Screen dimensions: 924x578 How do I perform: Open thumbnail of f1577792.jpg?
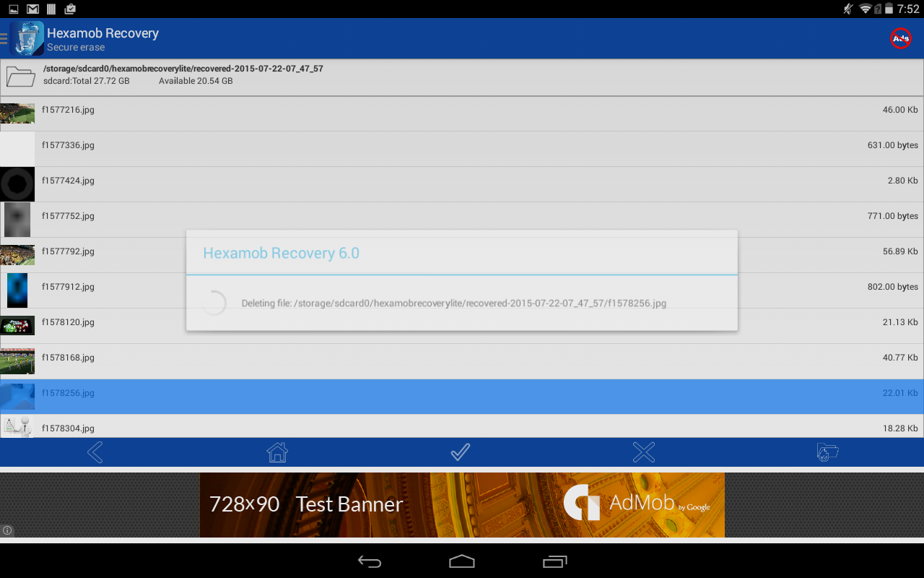click(x=17, y=255)
